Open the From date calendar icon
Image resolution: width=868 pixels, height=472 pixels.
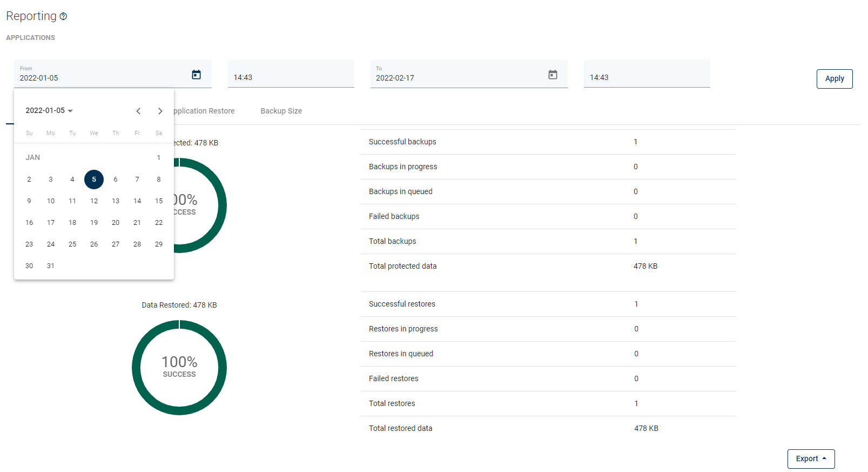(x=197, y=75)
